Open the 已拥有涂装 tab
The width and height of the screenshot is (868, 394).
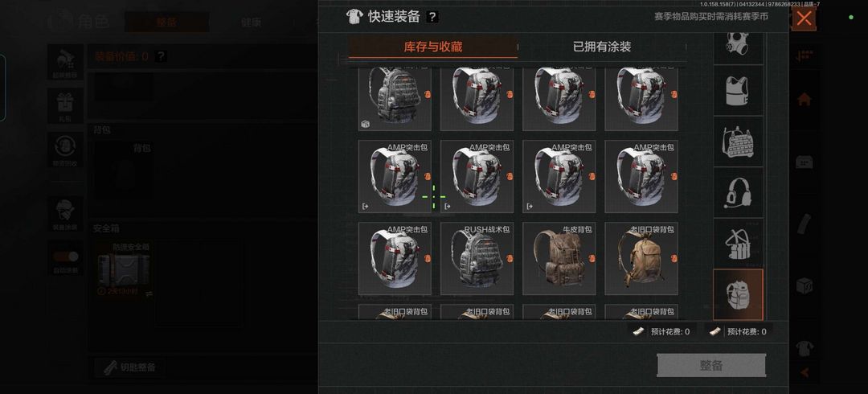tap(602, 47)
